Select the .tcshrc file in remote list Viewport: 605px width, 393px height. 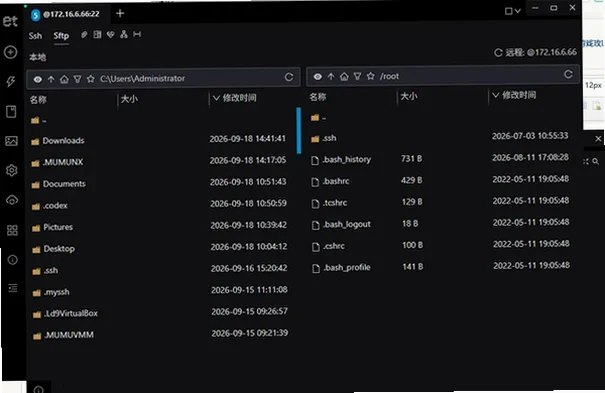443,202
